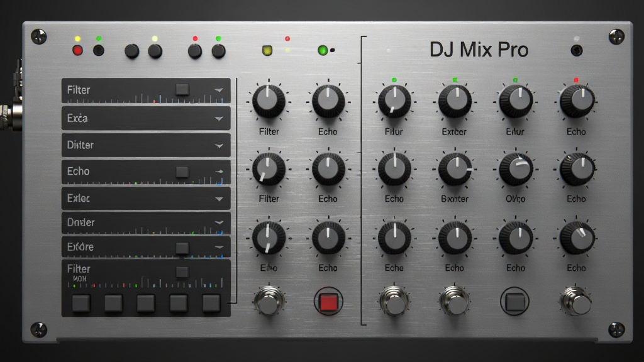Screen dimensions: 644x362
Task: Click the Exter knob
Action: (455, 101)
